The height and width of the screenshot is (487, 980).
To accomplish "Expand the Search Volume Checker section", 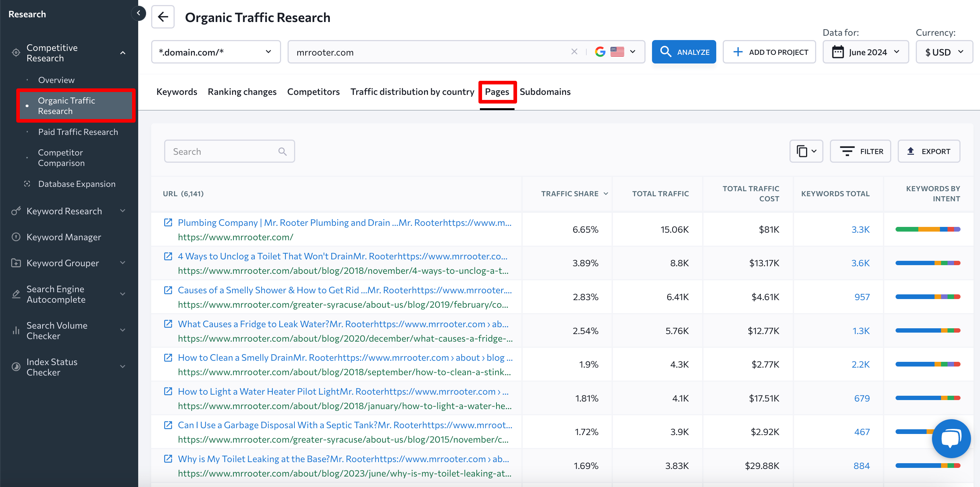I will (123, 331).
